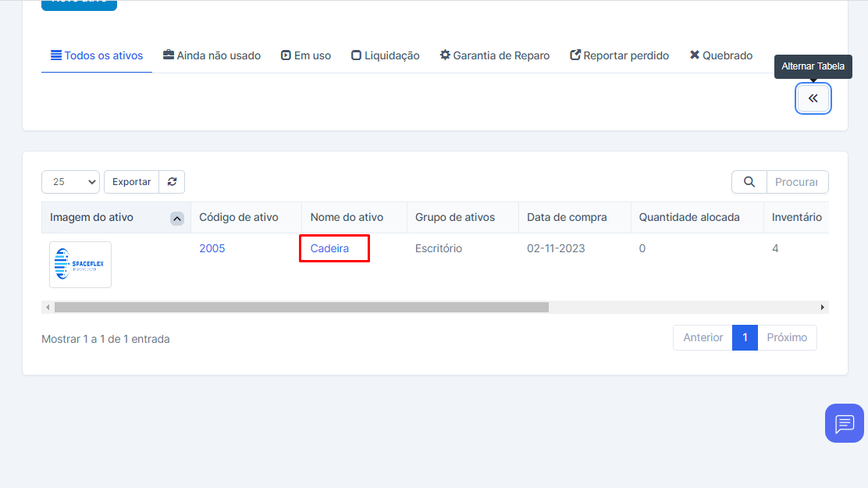868x488 pixels.
Task: Click the Próximo pagination button
Action: click(x=787, y=337)
